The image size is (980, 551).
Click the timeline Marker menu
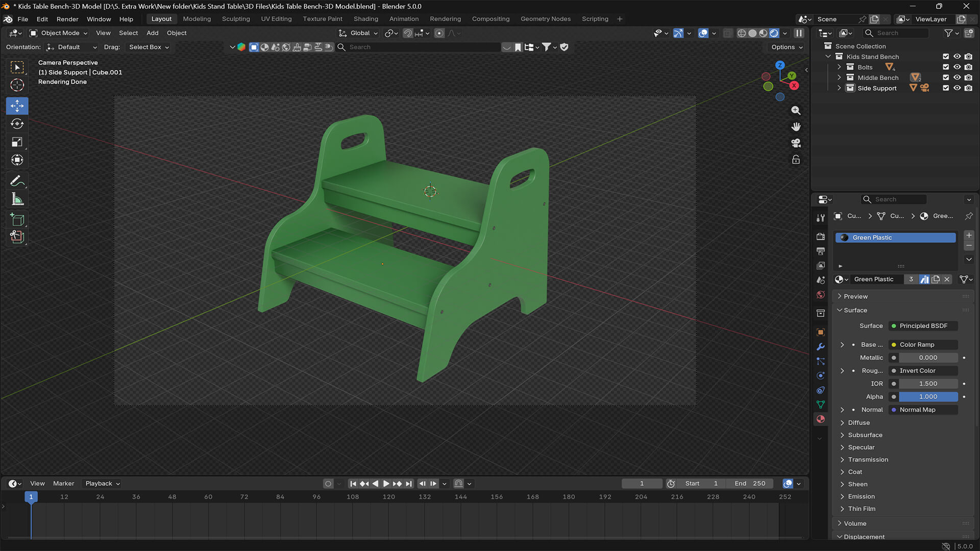pos(63,484)
